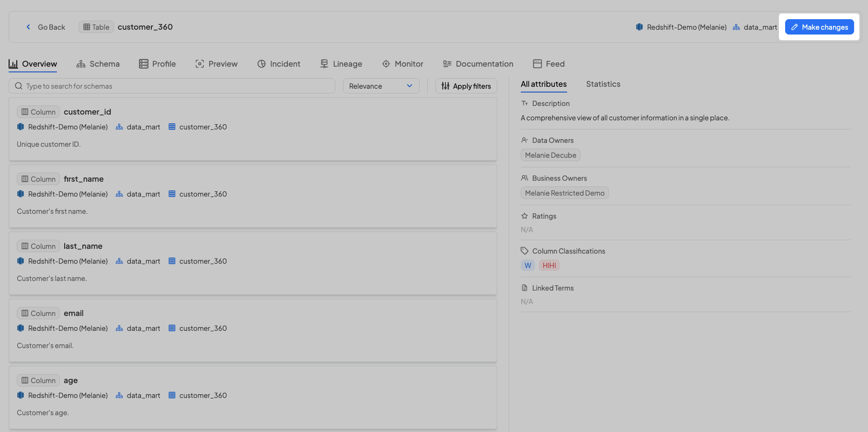Click the Column Classifications tag icon

point(525,251)
